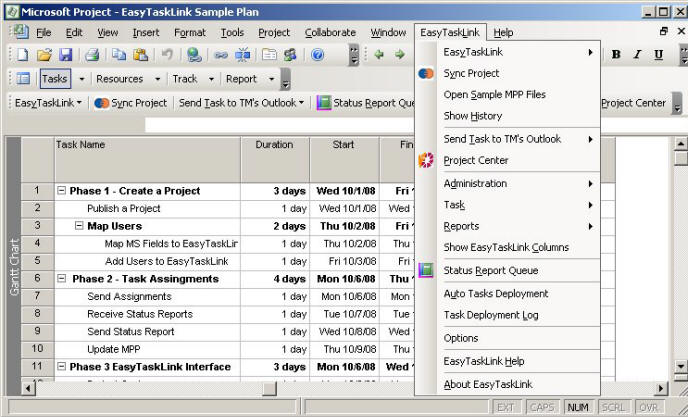Click the Split Task icon
Viewport: 688px width, 417px height.
(242, 54)
